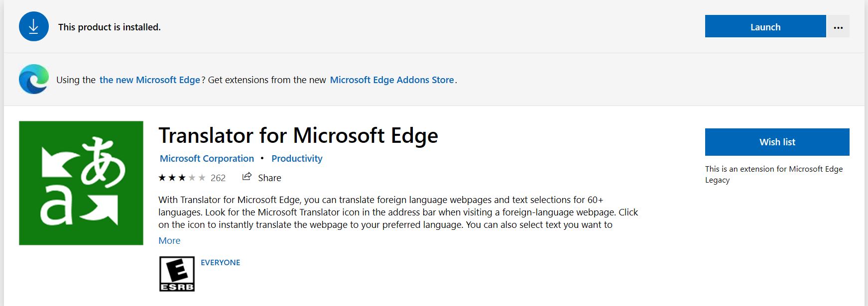This screenshot has width=868, height=306.
Task: Click the green Translator app thumbnail
Action: point(81,183)
